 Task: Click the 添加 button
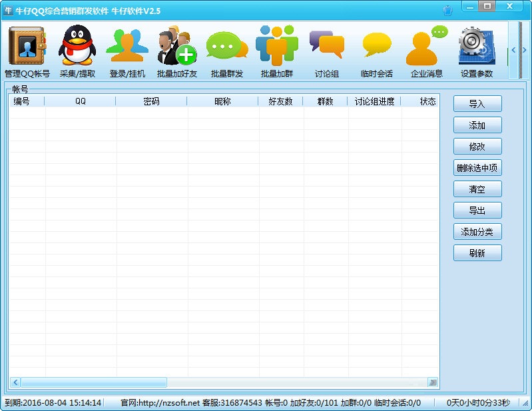point(477,125)
